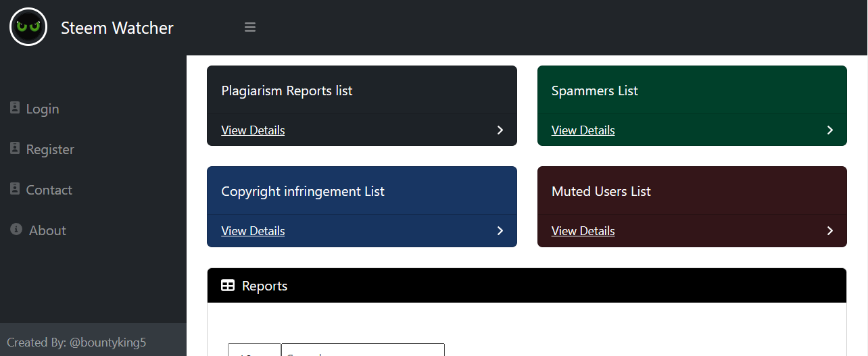868x356 pixels.
Task: Click the Reports panel header text
Action: [x=264, y=286]
